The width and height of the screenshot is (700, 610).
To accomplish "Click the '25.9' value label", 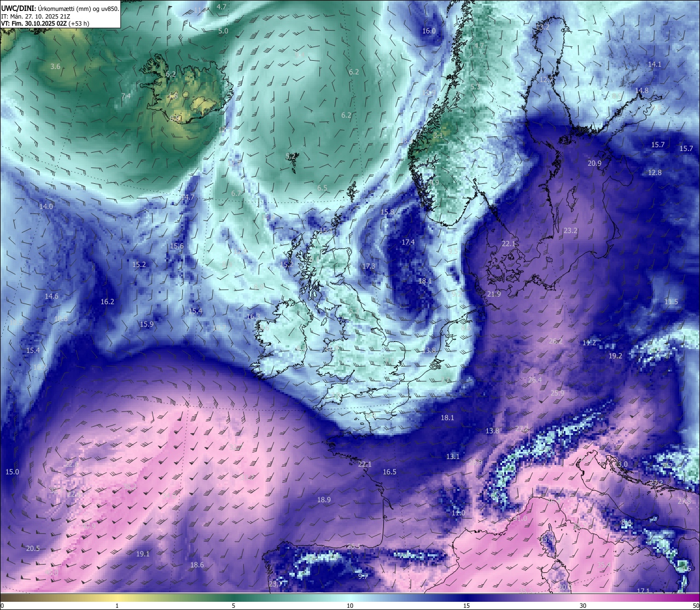I will coord(557,393).
